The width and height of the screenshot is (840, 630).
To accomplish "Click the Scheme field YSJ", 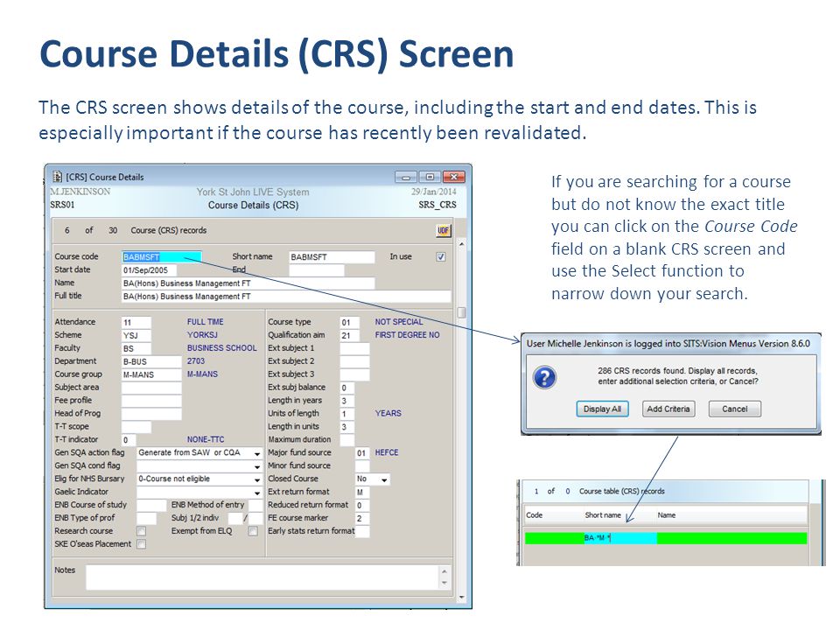I will click(136, 335).
